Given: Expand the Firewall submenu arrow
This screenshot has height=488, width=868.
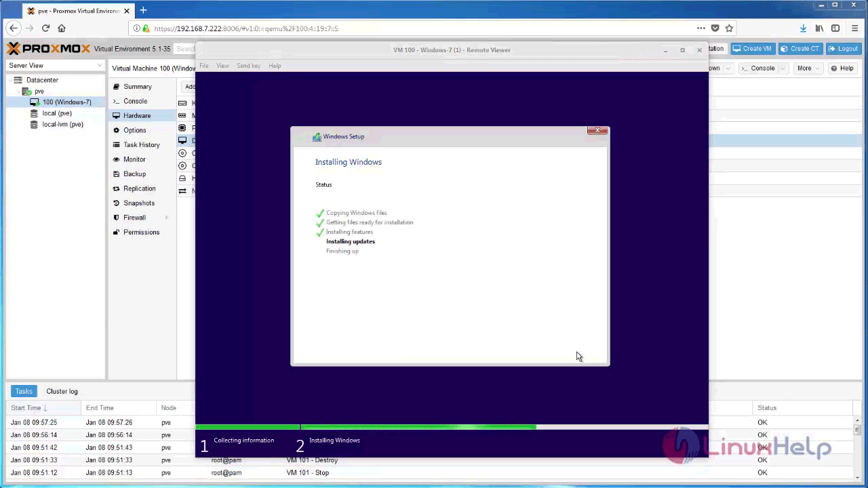Looking at the screenshot, I should [167, 218].
